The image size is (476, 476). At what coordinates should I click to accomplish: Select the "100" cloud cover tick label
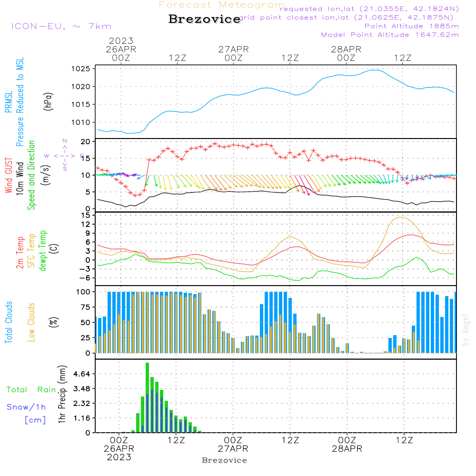pyautogui.click(x=83, y=292)
